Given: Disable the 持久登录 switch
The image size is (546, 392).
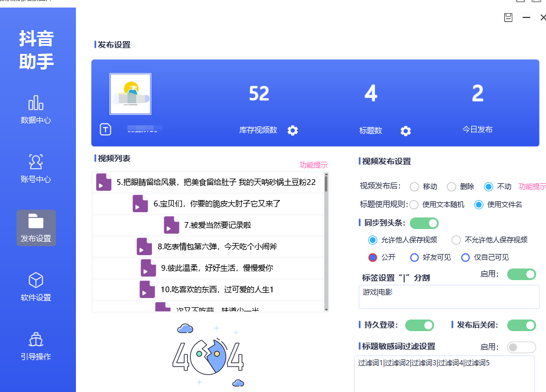Looking at the screenshot, I should coord(419,325).
